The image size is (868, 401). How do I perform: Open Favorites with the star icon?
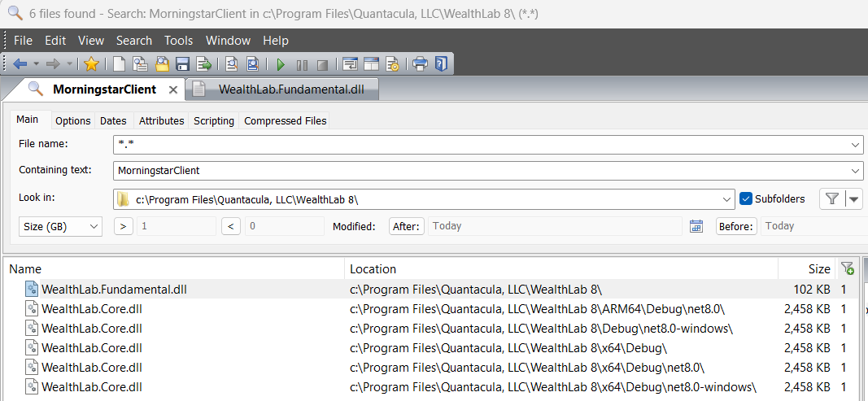coord(92,64)
